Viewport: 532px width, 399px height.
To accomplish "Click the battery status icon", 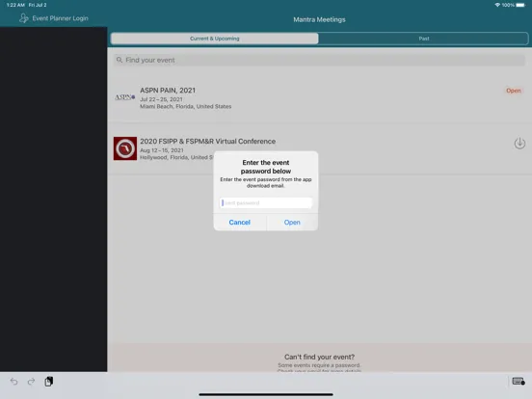I will click(x=520, y=5).
